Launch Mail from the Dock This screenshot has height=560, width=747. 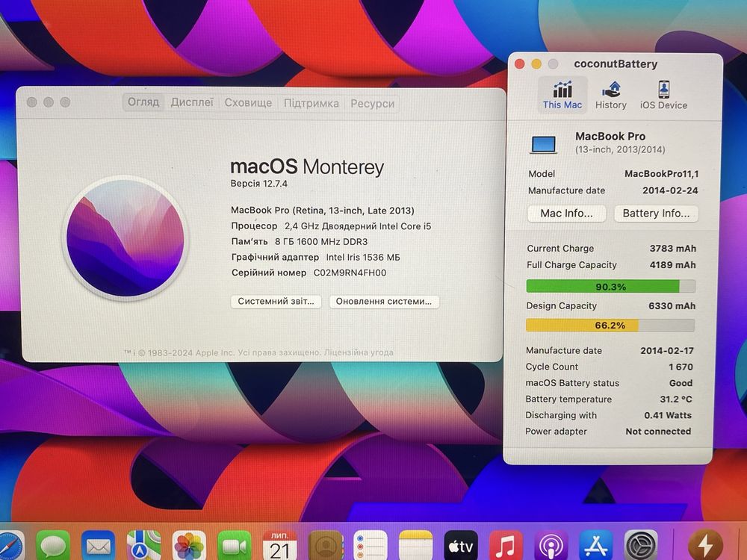98,546
